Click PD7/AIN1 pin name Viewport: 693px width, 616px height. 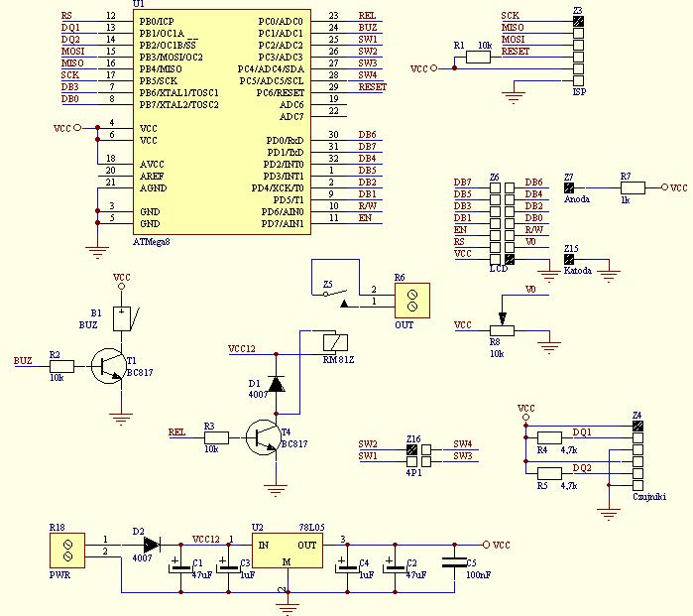coord(283,224)
